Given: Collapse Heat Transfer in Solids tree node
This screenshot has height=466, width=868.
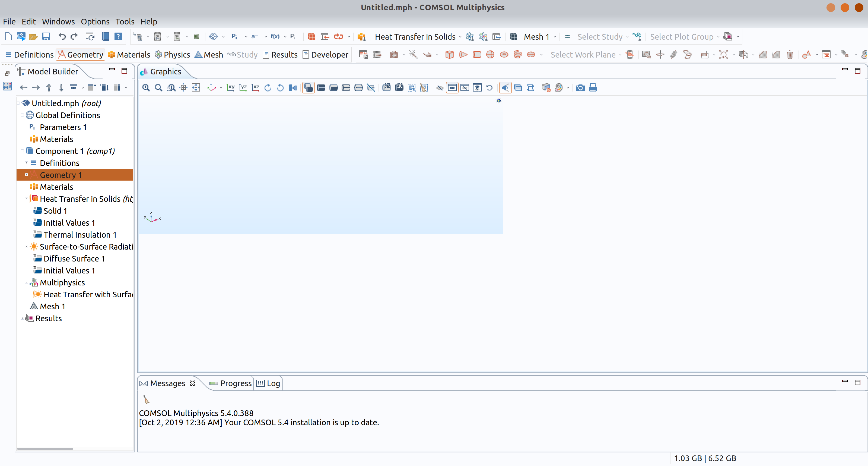Looking at the screenshot, I should pyautogui.click(x=26, y=199).
